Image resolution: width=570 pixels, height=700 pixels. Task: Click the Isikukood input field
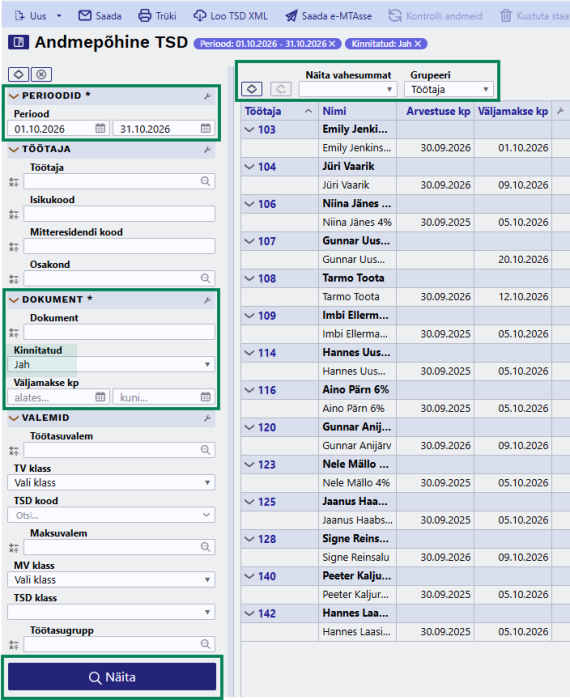pos(119,214)
